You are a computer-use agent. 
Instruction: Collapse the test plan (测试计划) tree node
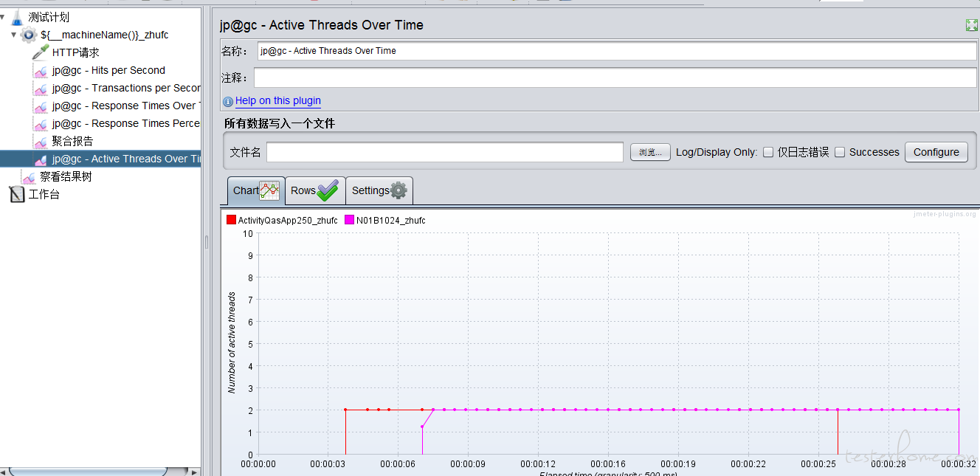3,17
